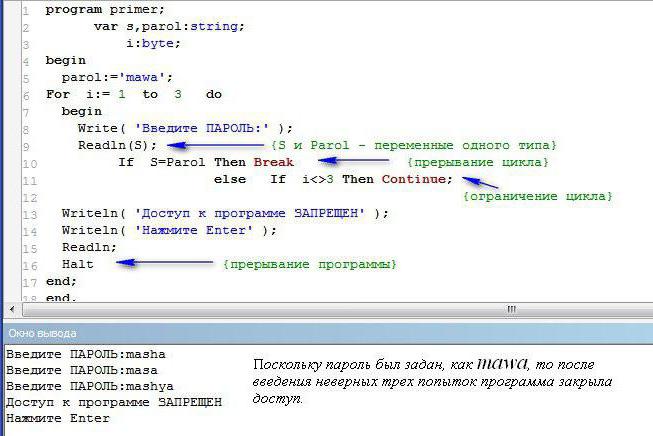Click the output line 'Введите ПАРОЛЬ:mashya'
This screenshot has width=653, height=436.
click(90, 386)
